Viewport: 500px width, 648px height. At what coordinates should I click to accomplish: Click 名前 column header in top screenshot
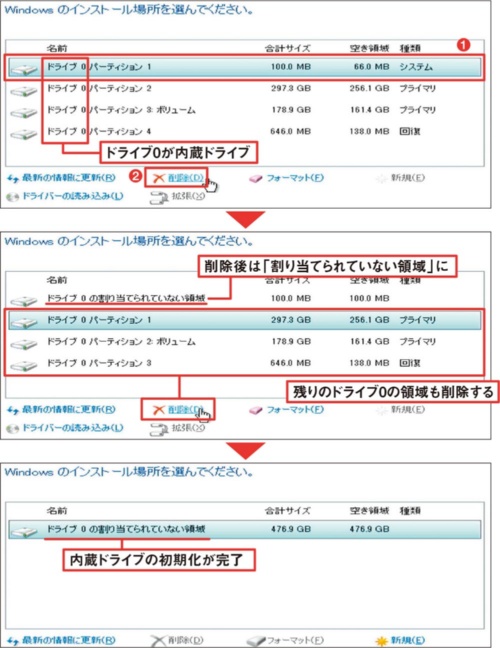(x=57, y=48)
